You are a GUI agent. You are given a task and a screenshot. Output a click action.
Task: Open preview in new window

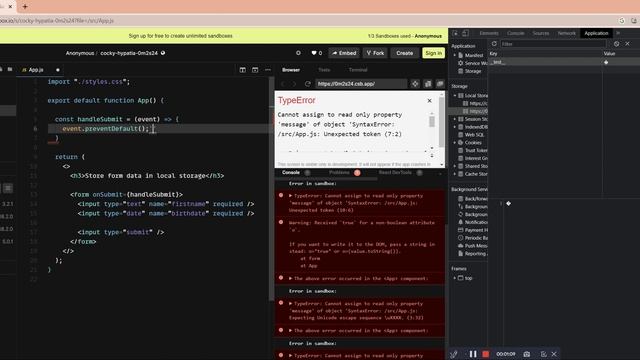pyautogui.click(x=440, y=84)
